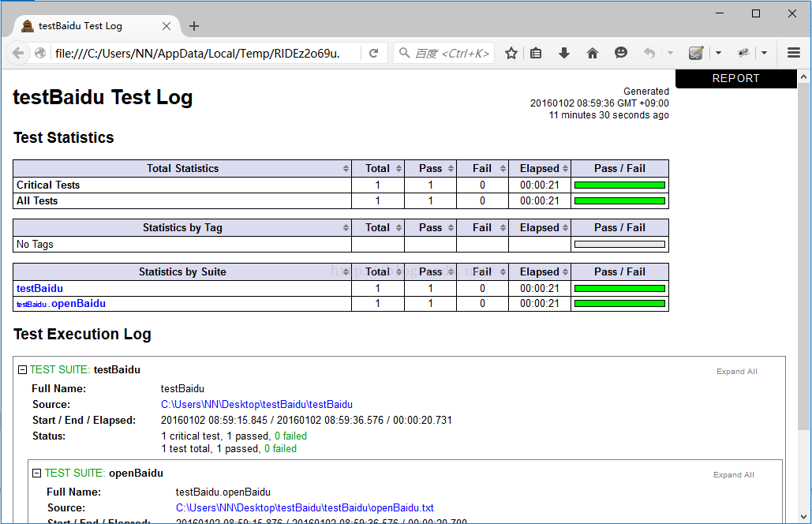Viewport: 812px width, 524px height.
Task: Expand All in the testBaidu suite
Action: click(736, 371)
